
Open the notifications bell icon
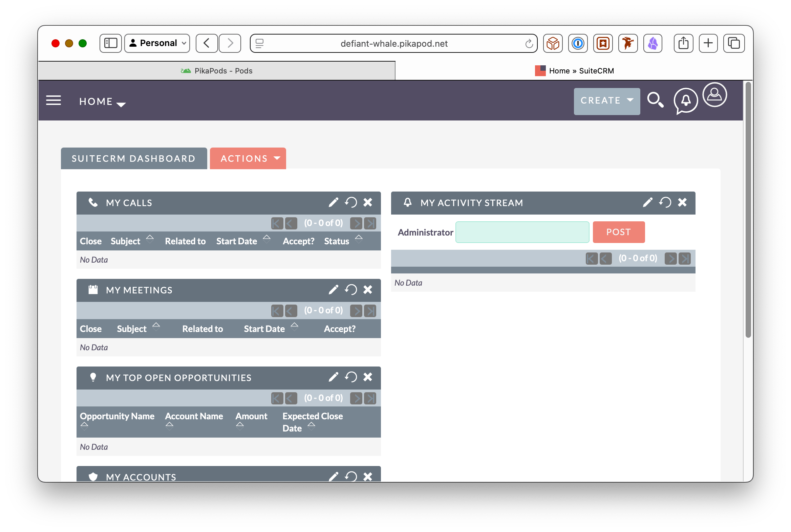click(x=685, y=101)
